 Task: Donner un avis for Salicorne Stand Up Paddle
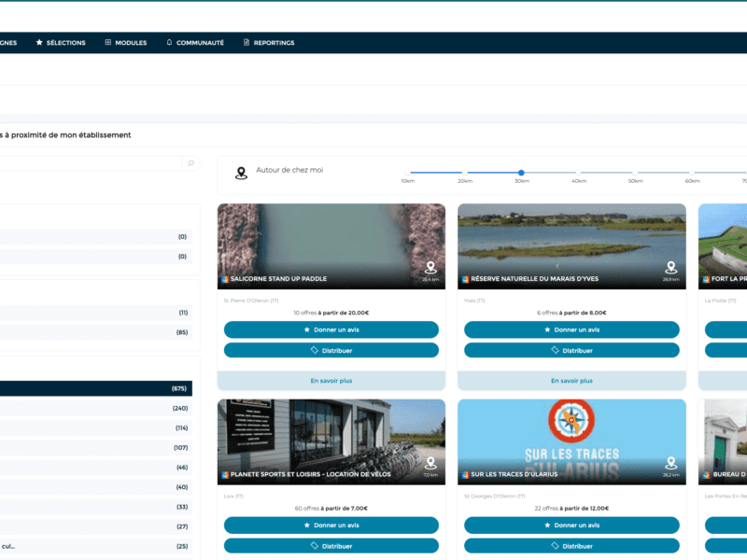click(x=331, y=329)
